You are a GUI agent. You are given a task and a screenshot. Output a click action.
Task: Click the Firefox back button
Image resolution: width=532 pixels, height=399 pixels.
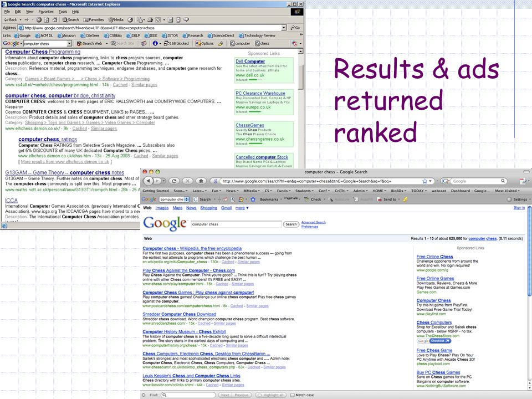point(149,181)
